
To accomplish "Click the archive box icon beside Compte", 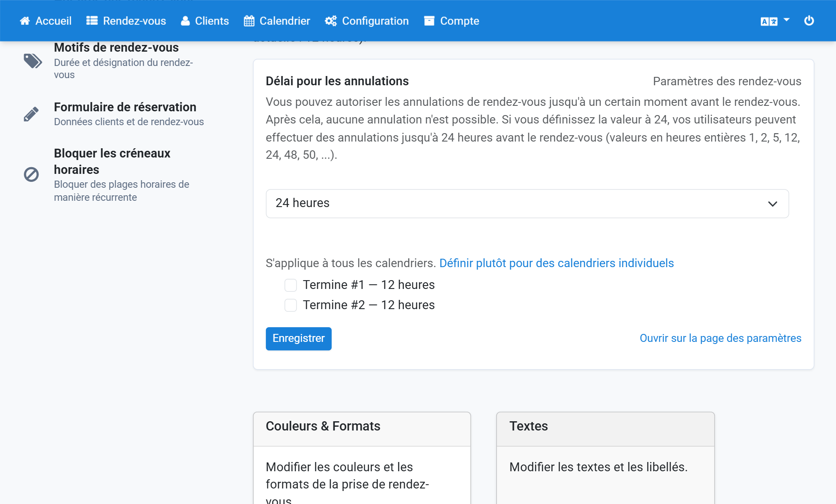I will 429,21.
